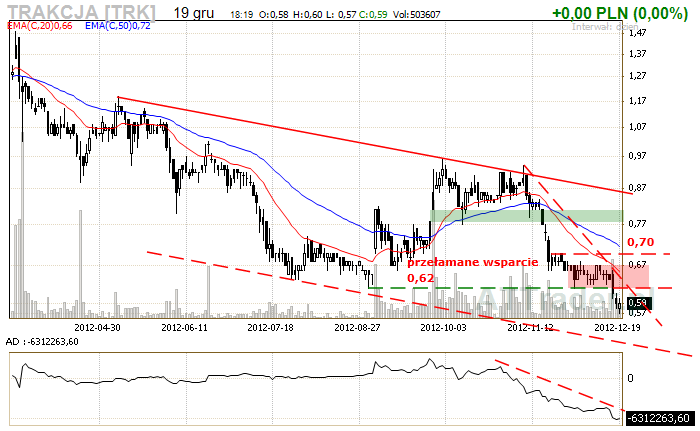Click the 0,67 price axis label
This screenshot has width=700, height=431.
point(637,265)
